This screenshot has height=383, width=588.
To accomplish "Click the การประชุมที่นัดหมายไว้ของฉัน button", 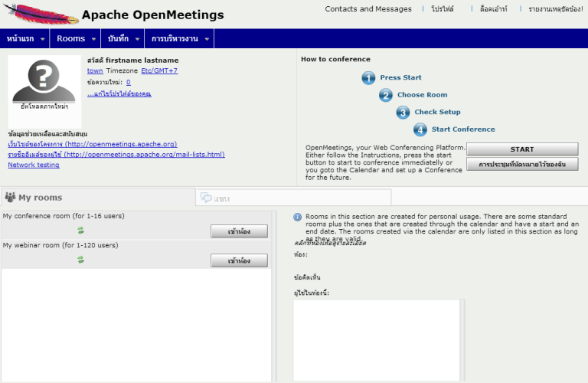I will (522, 164).
